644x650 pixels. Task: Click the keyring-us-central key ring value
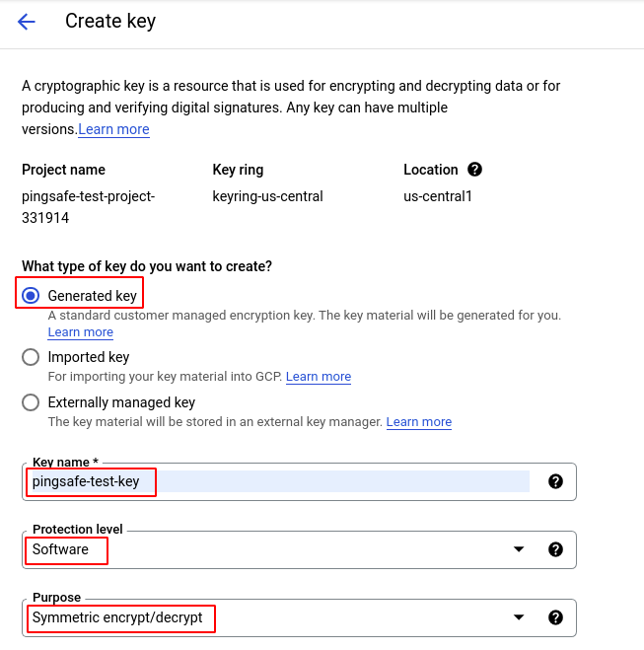267,196
